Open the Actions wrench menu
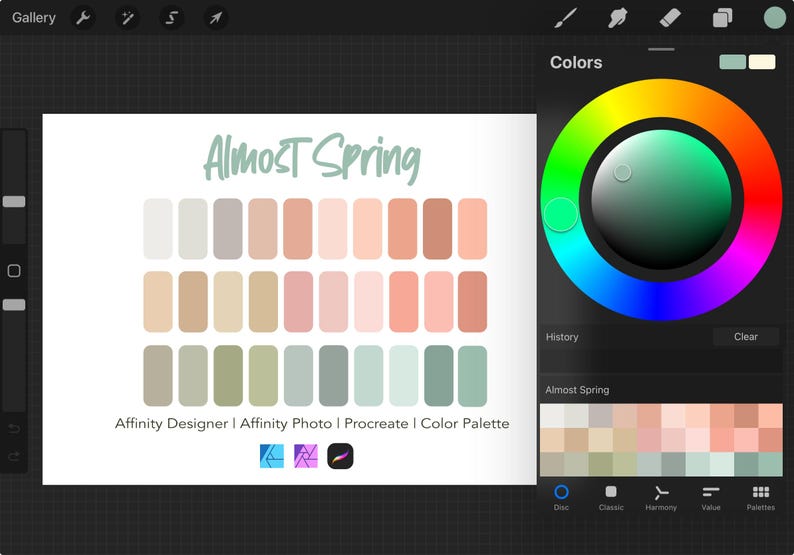794x555 pixels. [83, 18]
